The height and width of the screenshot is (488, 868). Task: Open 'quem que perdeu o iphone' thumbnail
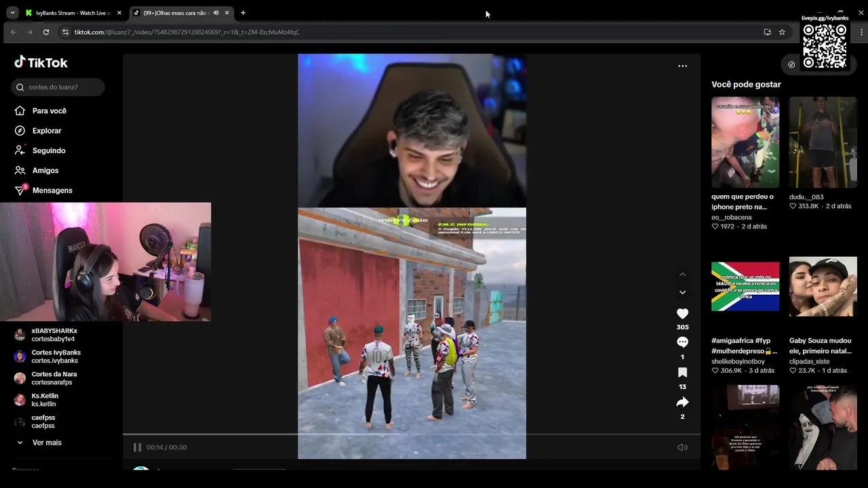pyautogui.click(x=745, y=142)
